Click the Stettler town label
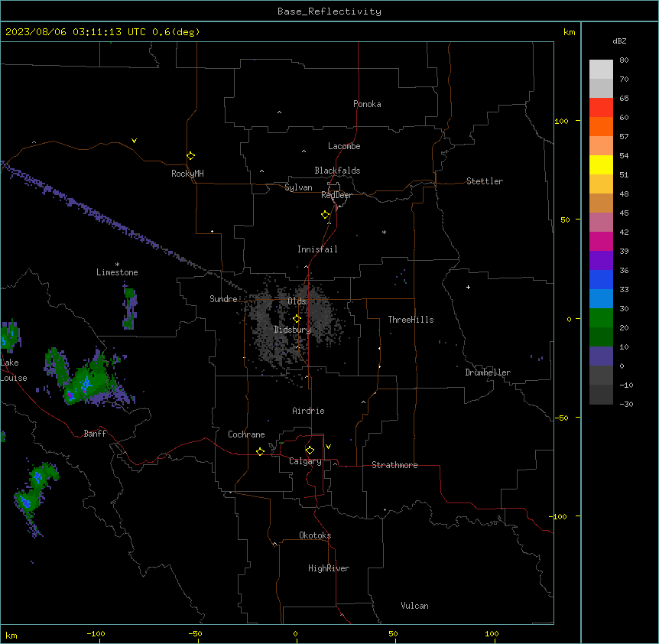The image size is (659, 644). pos(485,181)
